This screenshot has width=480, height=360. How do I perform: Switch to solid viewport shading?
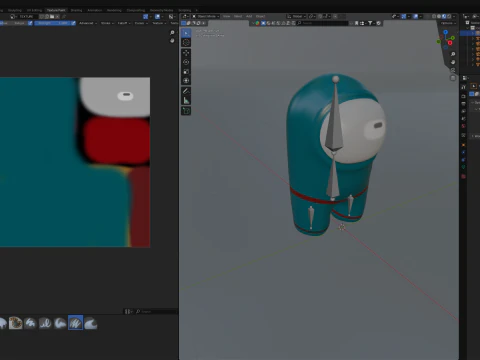coord(439,16)
